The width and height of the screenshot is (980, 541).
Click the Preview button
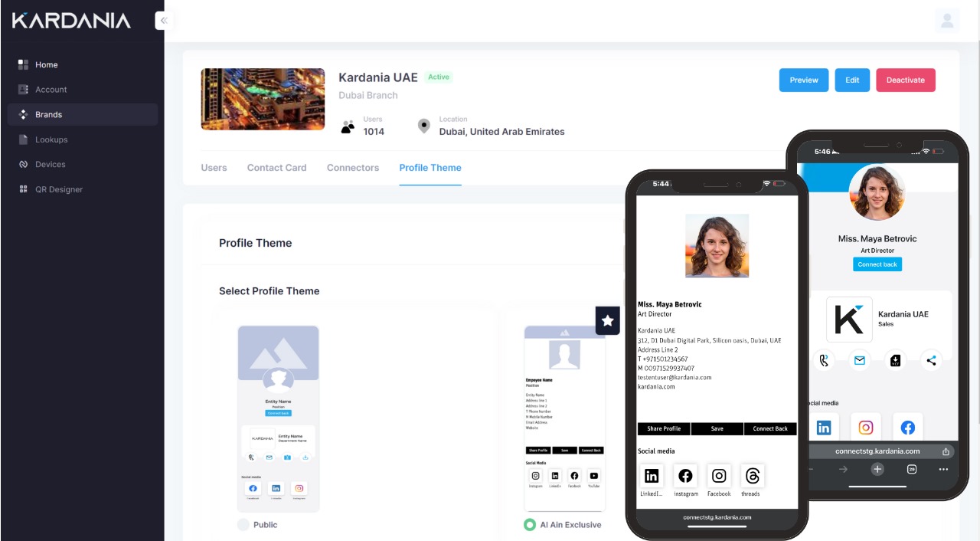804,80
